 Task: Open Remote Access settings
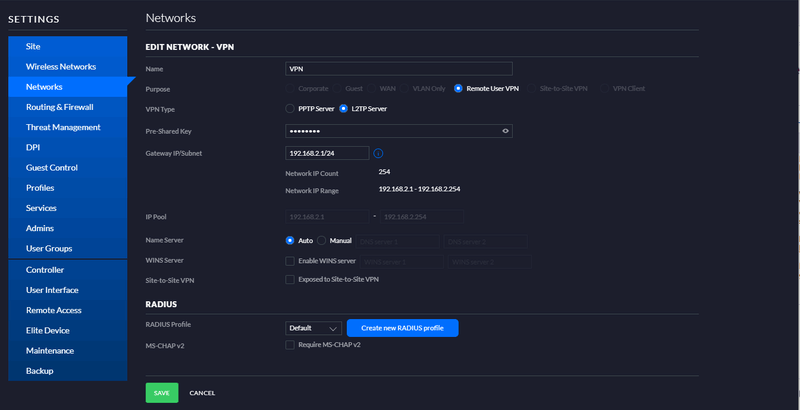coord(67,310)
